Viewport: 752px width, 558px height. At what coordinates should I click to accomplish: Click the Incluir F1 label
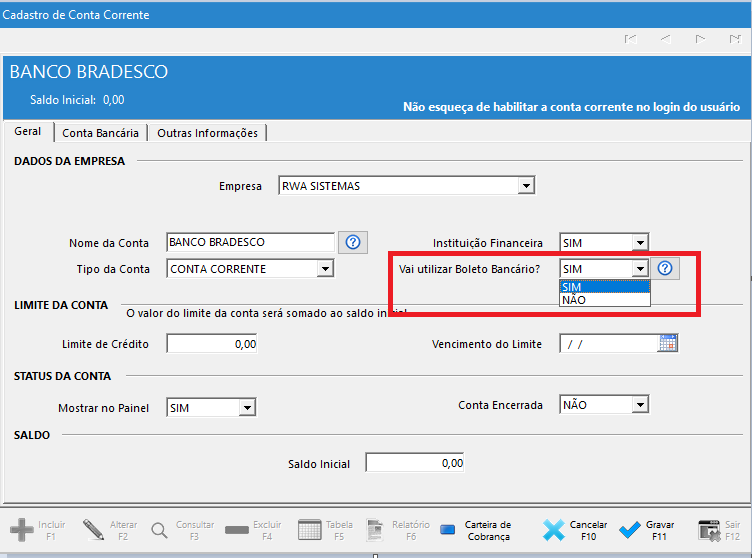click(x=51, y=531)
